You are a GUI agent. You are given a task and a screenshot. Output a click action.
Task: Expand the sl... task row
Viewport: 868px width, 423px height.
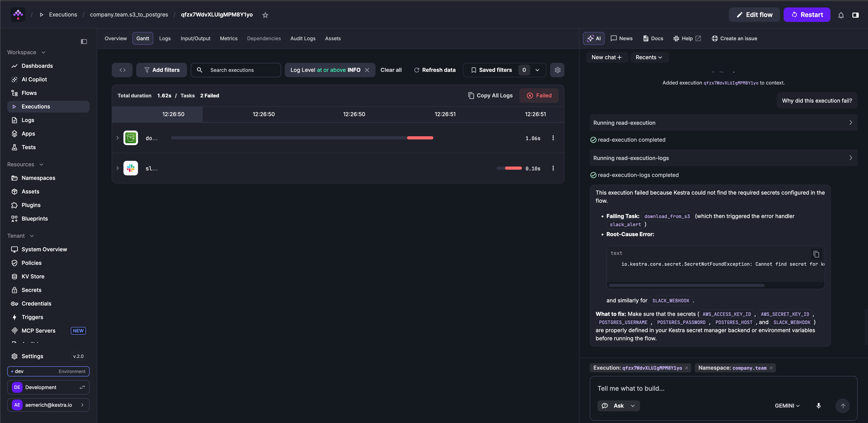click(x=118, y=168)
